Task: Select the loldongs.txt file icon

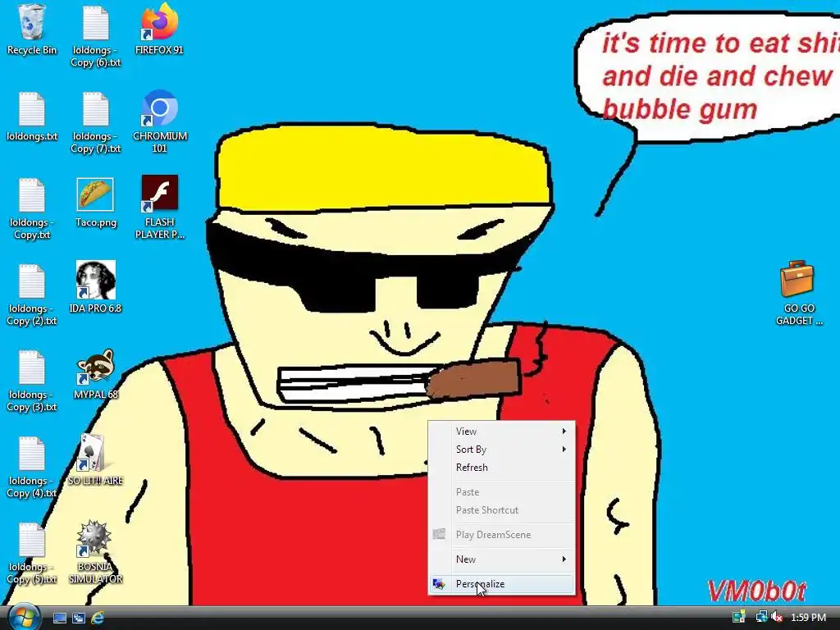Action: pyautogui.click(x=32, y=116)
